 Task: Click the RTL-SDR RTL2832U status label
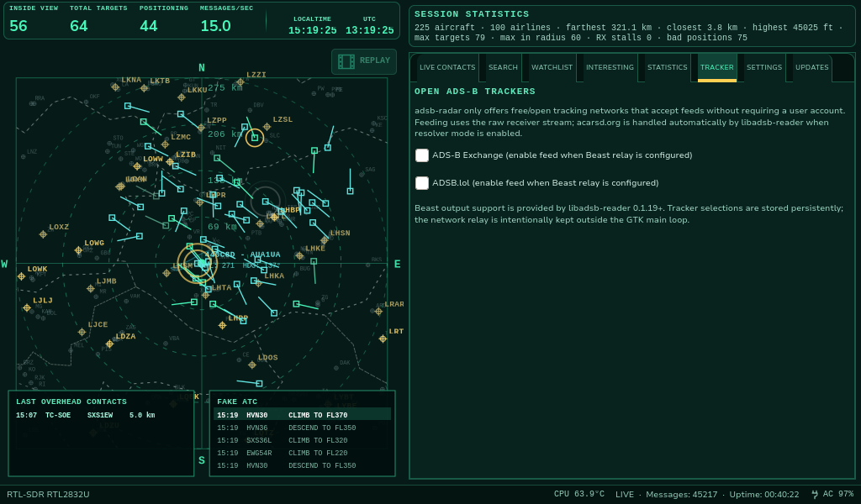coord(48,494)
